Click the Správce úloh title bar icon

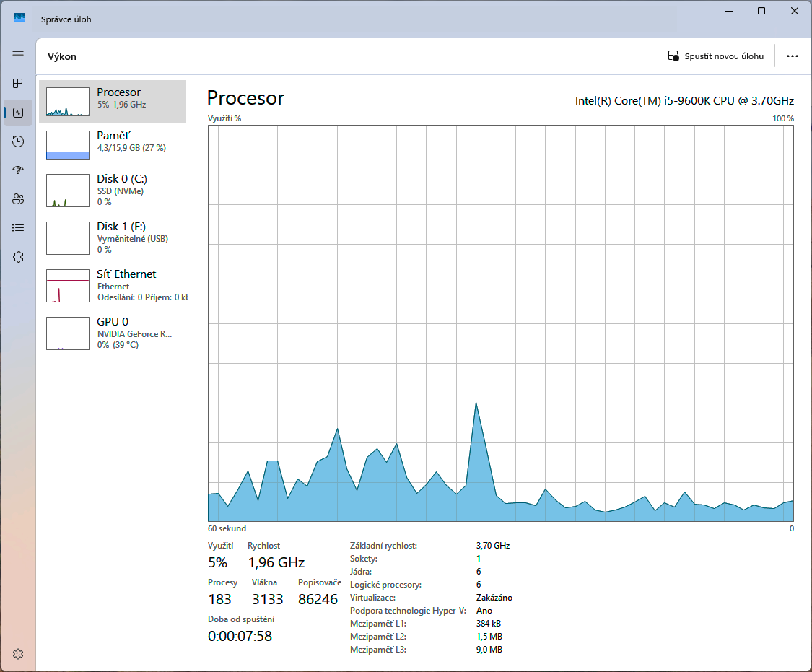19,18
